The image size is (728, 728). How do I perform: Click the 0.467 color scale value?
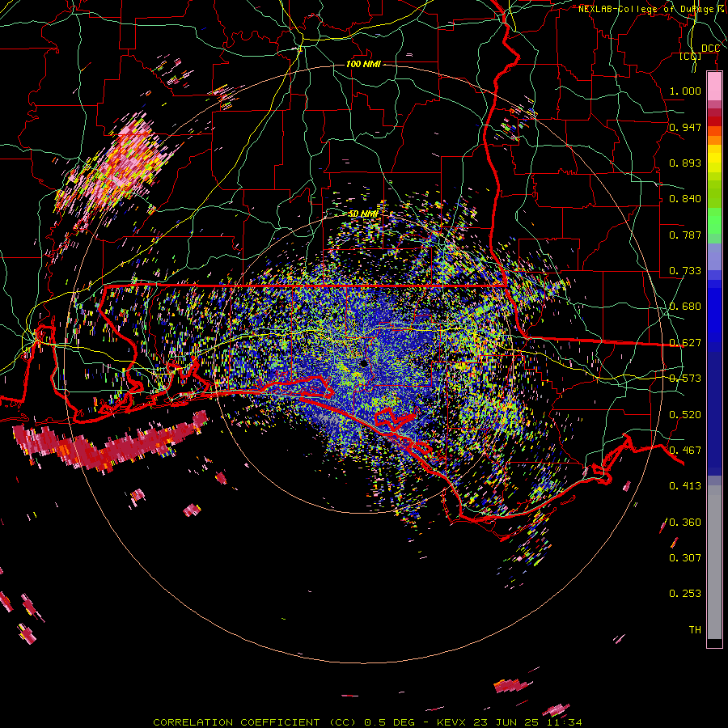coord(685,451)
